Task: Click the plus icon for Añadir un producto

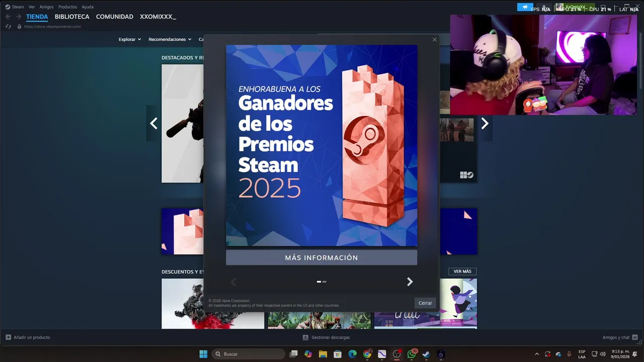Action: coord(8,337)
